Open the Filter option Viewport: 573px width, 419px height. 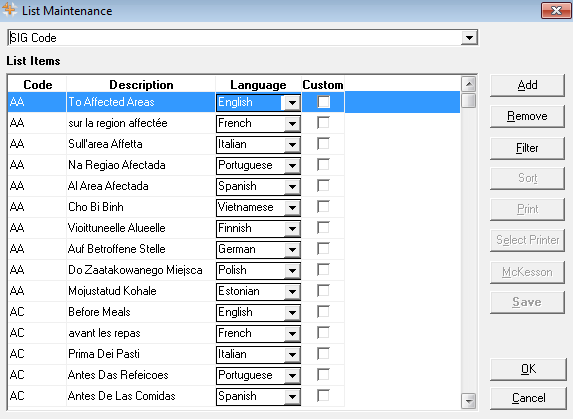coord(527,148)
